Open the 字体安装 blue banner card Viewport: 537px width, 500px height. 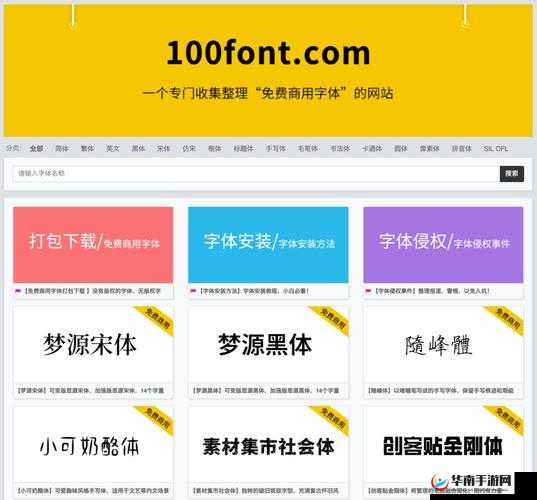click(268, 245)
